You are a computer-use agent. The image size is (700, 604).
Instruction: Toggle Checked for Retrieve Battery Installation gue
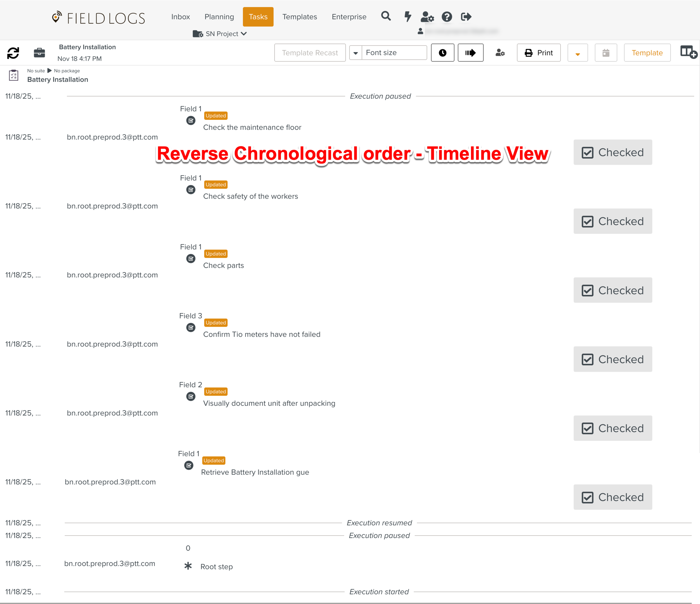pos(613,497)
